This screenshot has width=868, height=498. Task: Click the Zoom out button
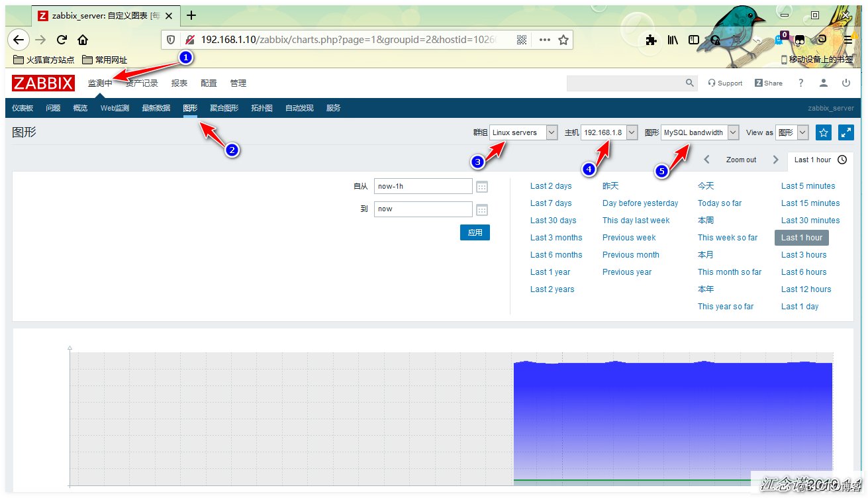[741, 160]
